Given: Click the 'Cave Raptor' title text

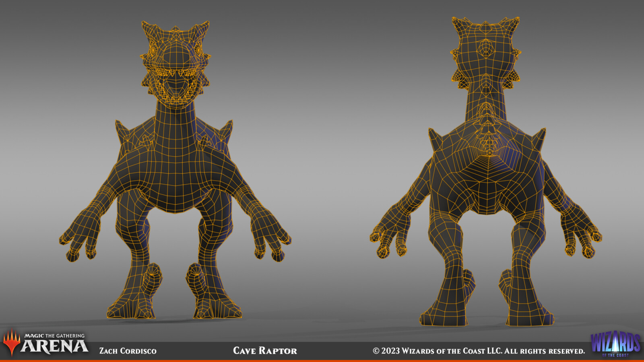Looking at the screenshot, I should (x=265, y=351).
